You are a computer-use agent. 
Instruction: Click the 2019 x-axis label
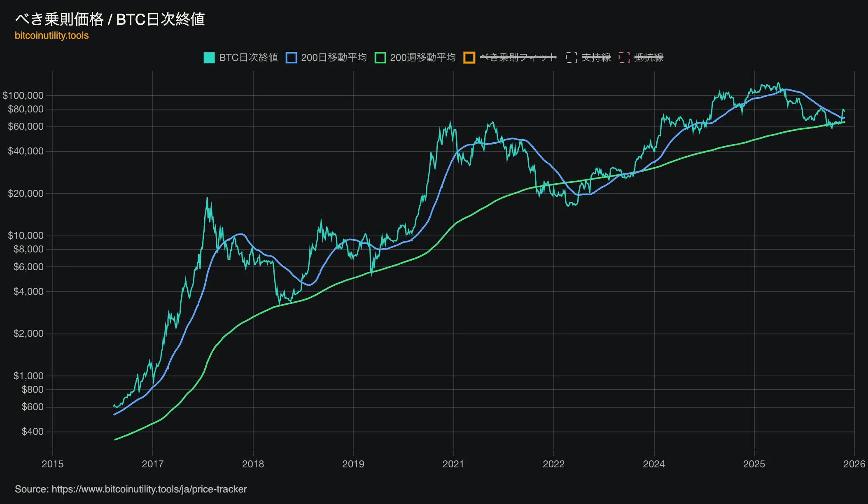(353, 464)
